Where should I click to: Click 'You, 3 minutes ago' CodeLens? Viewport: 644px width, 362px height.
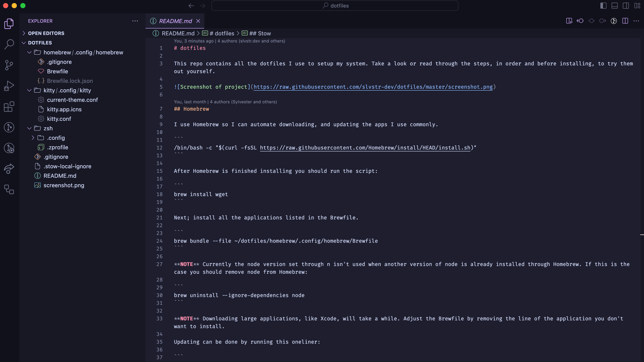(x=194, y=41)
